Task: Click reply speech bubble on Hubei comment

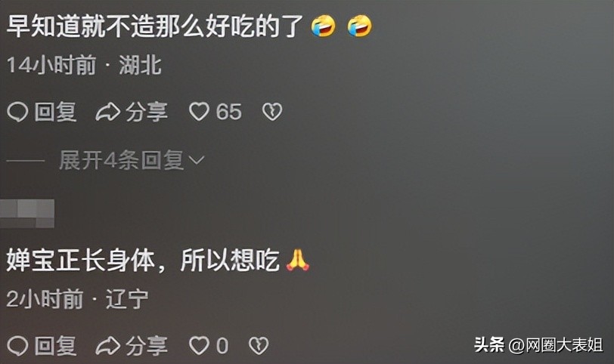Action: 17,113
